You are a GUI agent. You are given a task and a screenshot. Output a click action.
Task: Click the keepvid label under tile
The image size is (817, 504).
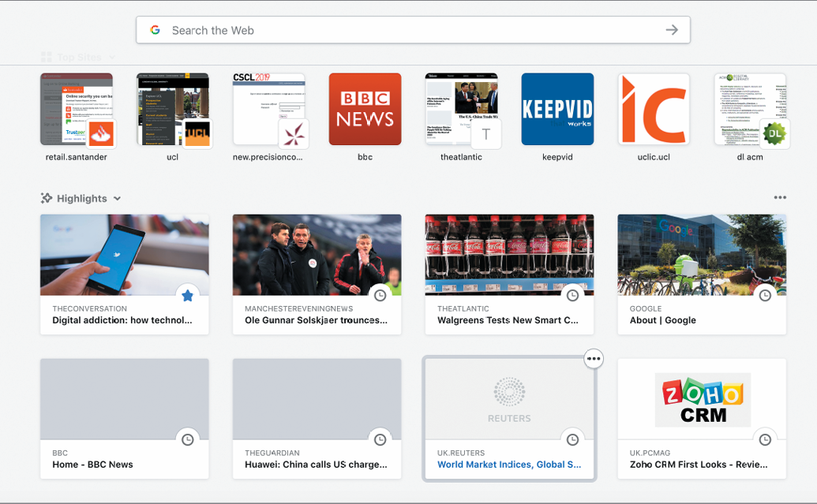557,157
